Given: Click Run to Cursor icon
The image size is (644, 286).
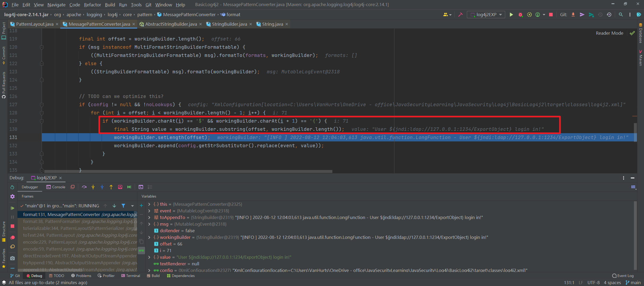Looking at the screenshot, I should tap(129, 187).
